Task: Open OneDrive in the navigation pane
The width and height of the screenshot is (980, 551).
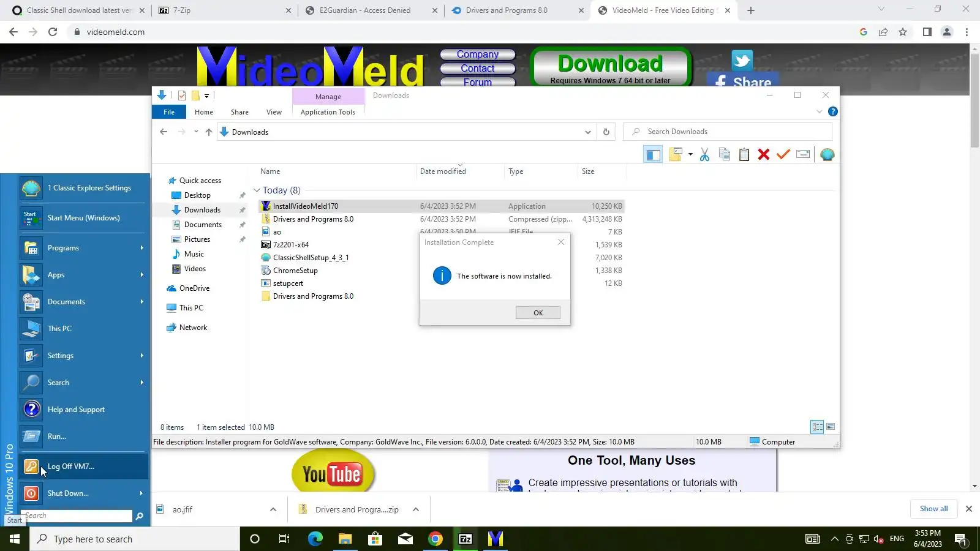Action: tap(194, 288)
